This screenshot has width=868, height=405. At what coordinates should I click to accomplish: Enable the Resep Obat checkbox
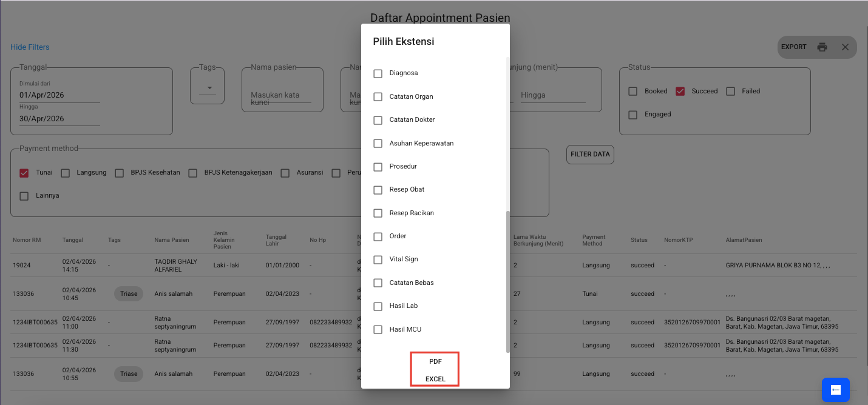click(x=378, y=190)
